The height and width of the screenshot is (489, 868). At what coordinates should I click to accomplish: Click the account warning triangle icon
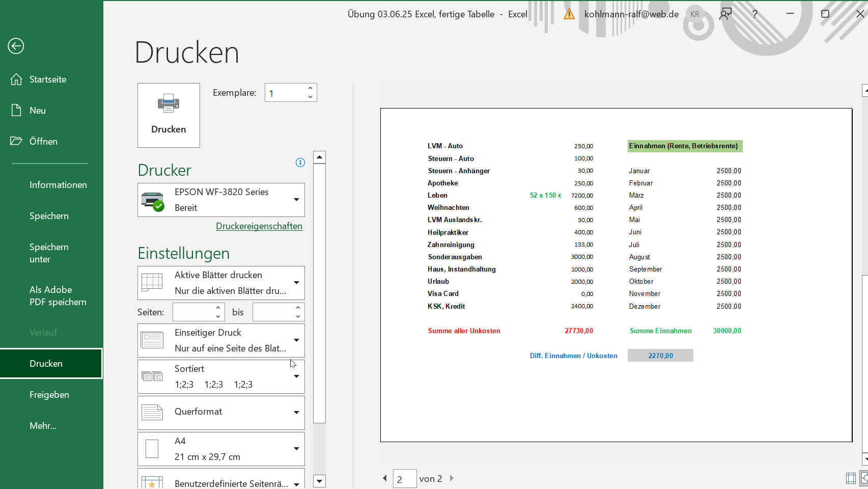pos(569,14)
